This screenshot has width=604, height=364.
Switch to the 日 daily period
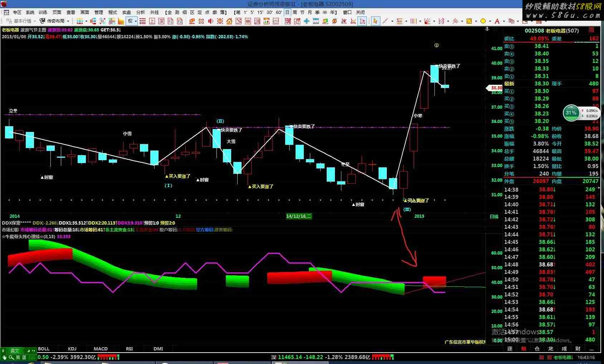click(287, 12)
